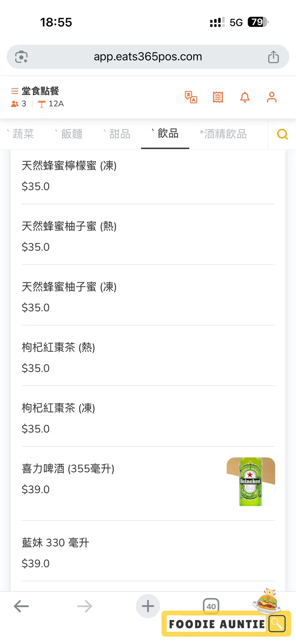This screenshot has width=296, height=644.
Task: Select the 甜品 category tab
Action: pos(120,134)
